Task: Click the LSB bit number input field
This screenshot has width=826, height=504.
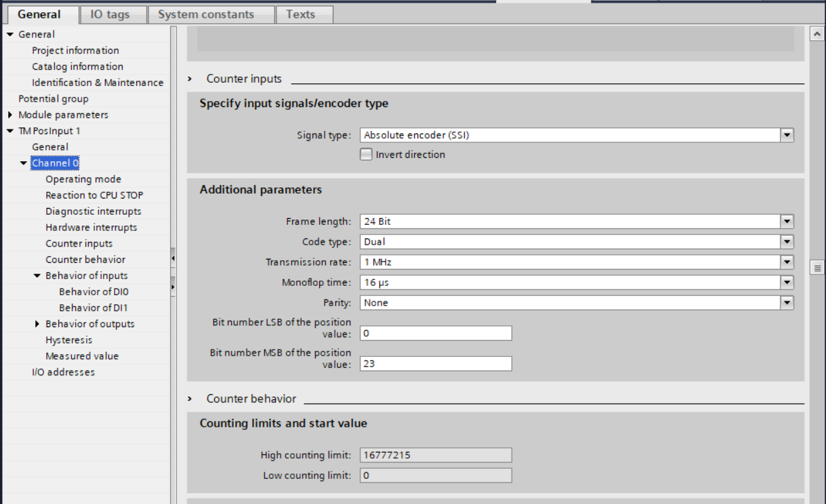Action: 435,333
